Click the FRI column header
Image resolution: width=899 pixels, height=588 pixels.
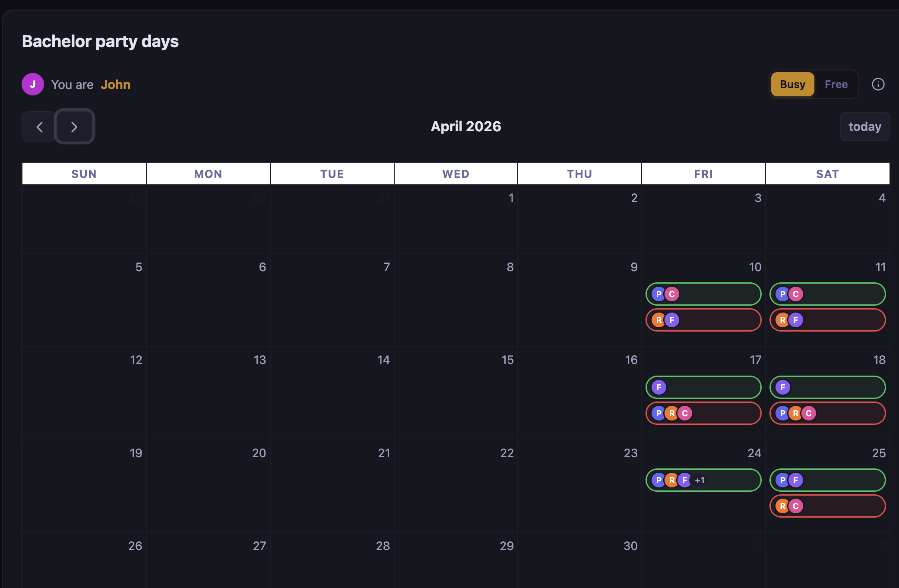(x=703, y=174)
